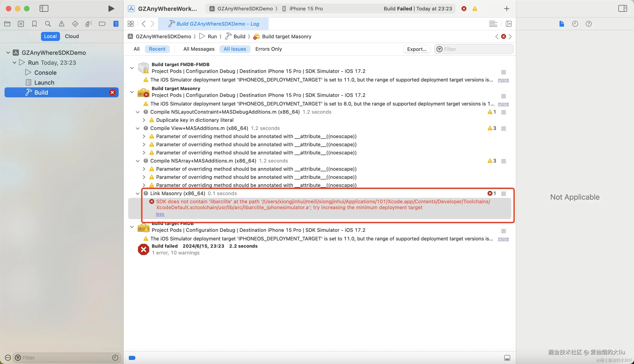The height and width of the screenshot is (364, 634).
Task: Open the Find navigator magnifier icon
Action: coord(48,24)
